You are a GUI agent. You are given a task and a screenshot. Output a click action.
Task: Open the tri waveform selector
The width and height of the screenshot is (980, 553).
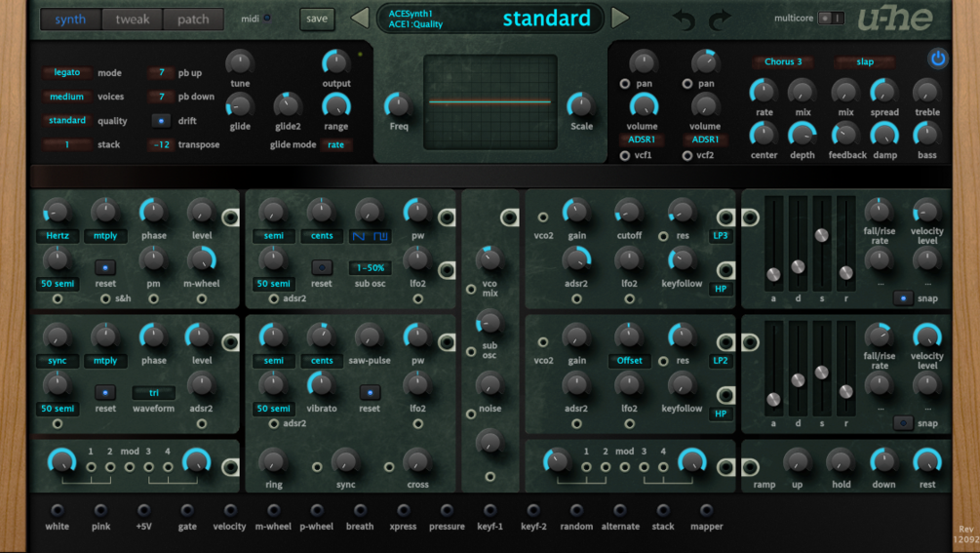154,392
